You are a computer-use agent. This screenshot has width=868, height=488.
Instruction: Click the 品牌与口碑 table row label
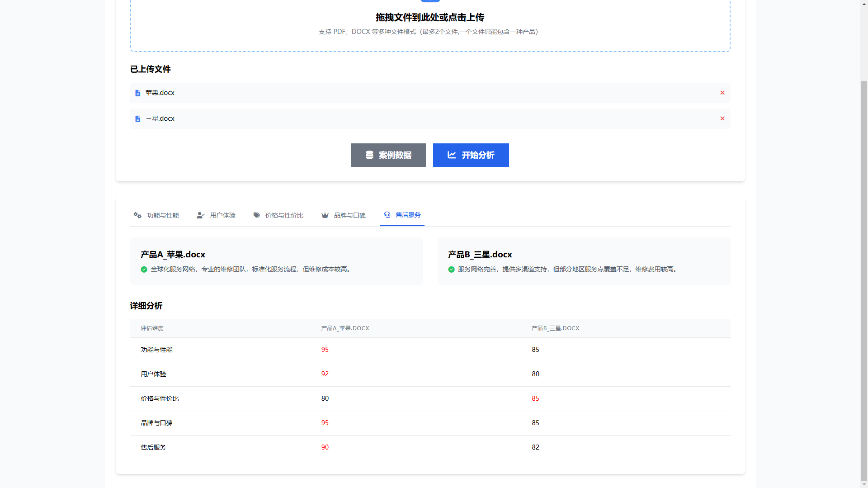point(156,423)
